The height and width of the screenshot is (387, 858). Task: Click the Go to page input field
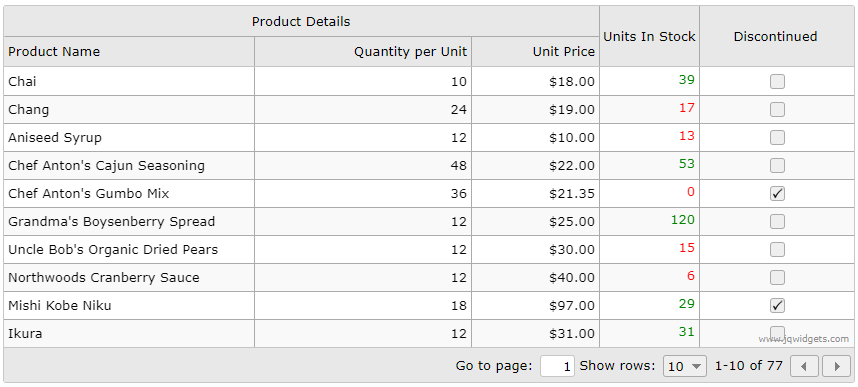tap(557, 366)
